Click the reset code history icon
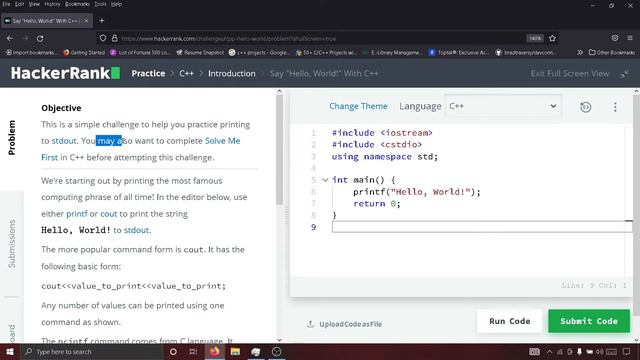The height and width of the screenshot is (360, 640). pos(585,107)
